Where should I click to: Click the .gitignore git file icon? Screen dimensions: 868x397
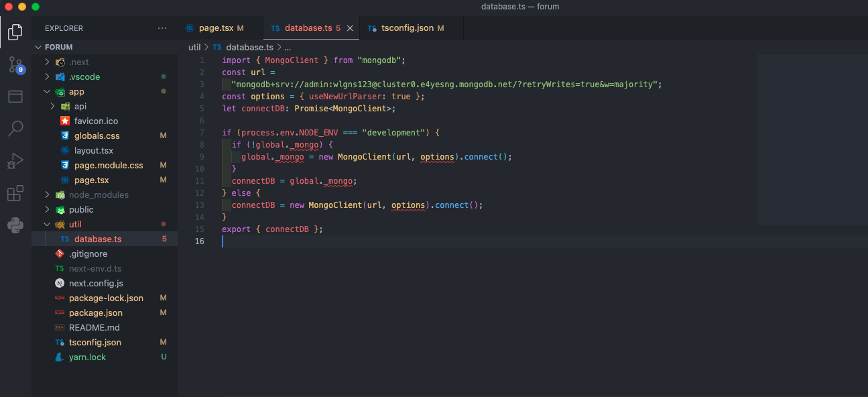click(60, 253)
